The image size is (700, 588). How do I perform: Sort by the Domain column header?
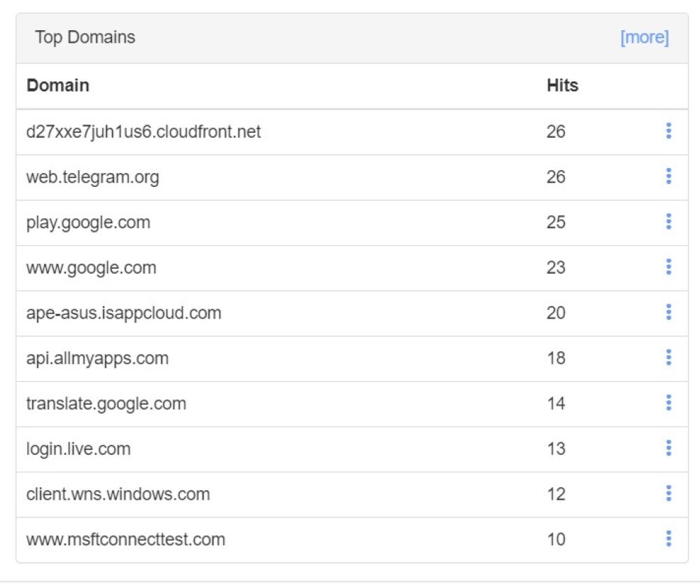[x=57, y=85]
